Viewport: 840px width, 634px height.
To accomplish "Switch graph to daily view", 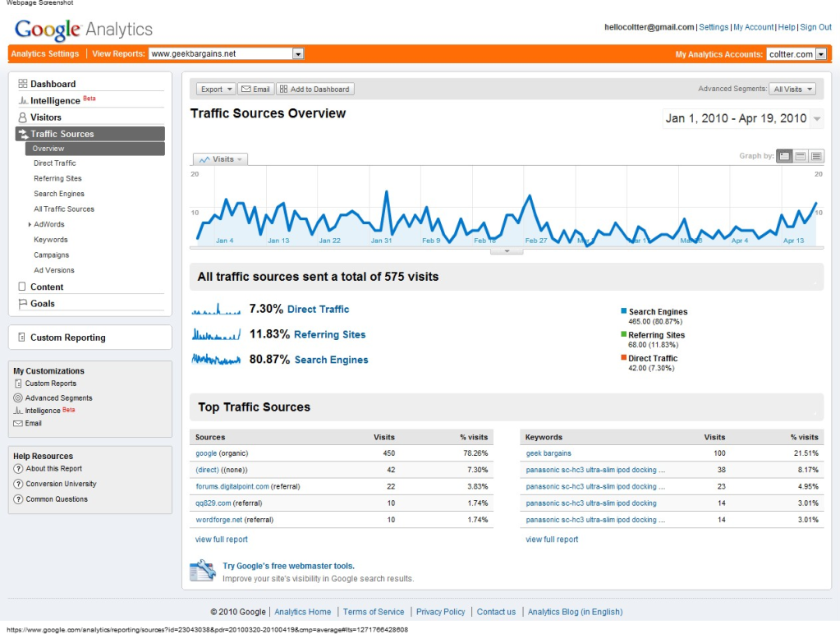I will tap(784, 156).
